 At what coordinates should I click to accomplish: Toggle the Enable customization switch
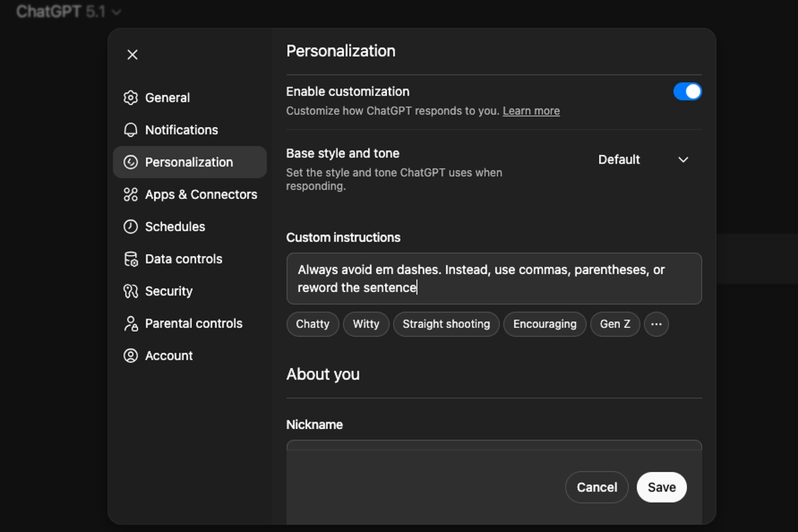click(x=687, y=92)
